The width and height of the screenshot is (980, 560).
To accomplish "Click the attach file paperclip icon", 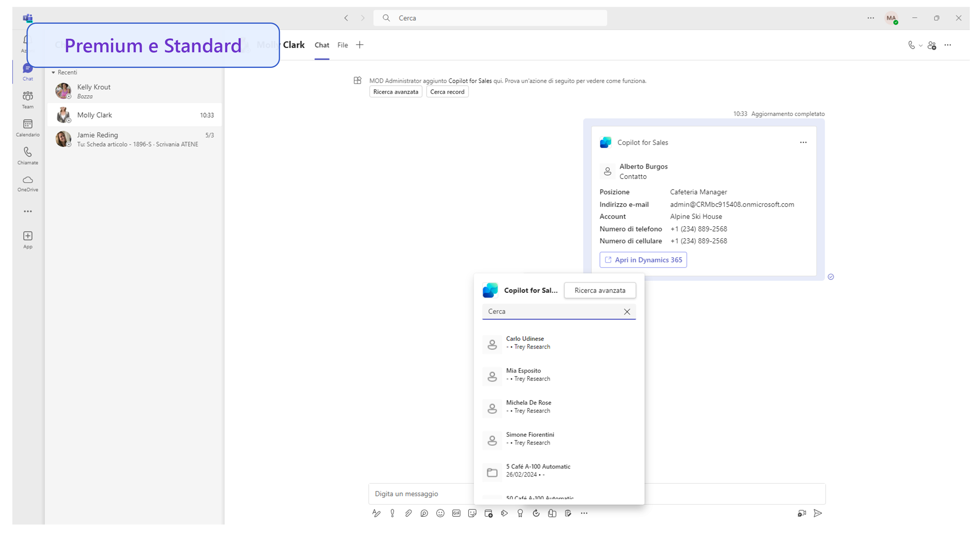I will (x=408, y=513).
